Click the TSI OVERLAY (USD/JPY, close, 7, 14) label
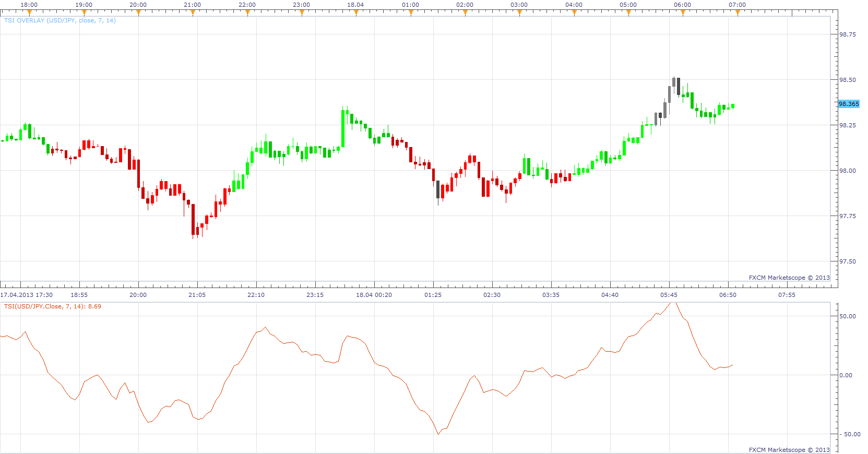 [60, 20]
